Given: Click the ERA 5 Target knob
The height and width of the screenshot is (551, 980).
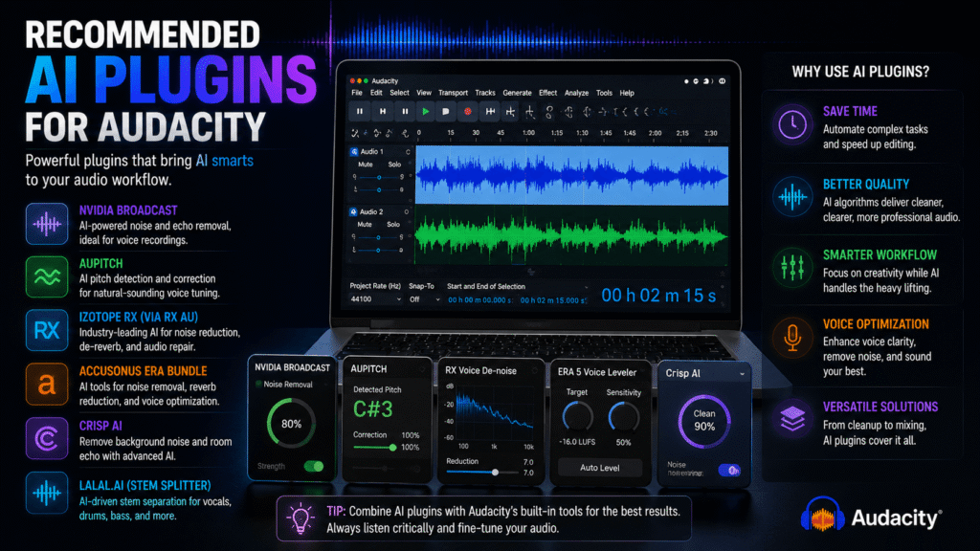Looking at the screenshot, I should pos(577,417).
